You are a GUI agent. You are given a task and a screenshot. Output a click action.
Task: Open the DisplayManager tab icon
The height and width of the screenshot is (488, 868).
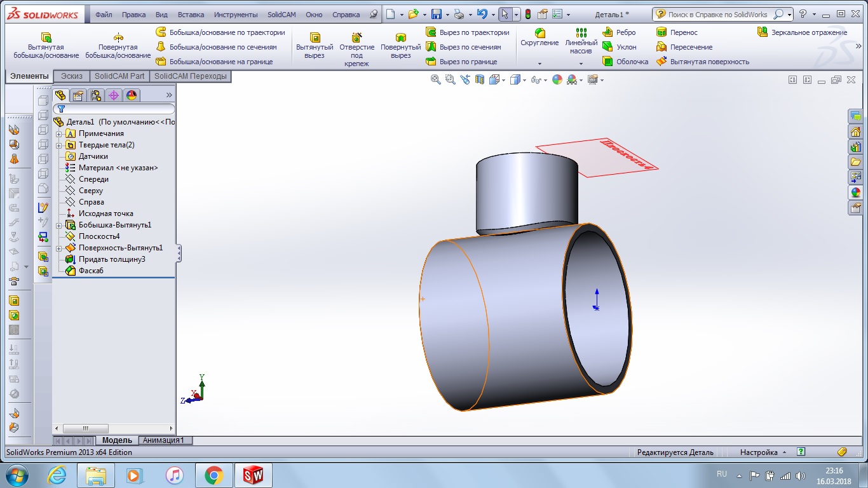tap(132, 95)
